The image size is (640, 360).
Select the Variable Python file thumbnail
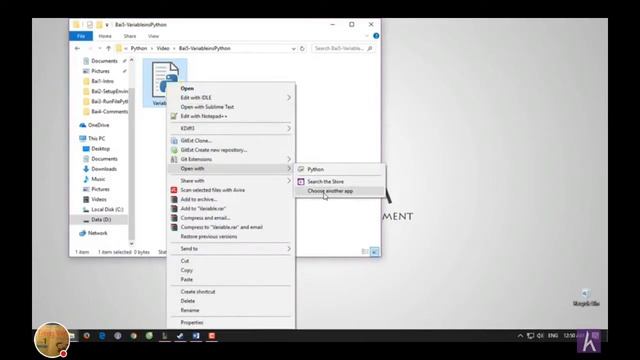point(165,83)
